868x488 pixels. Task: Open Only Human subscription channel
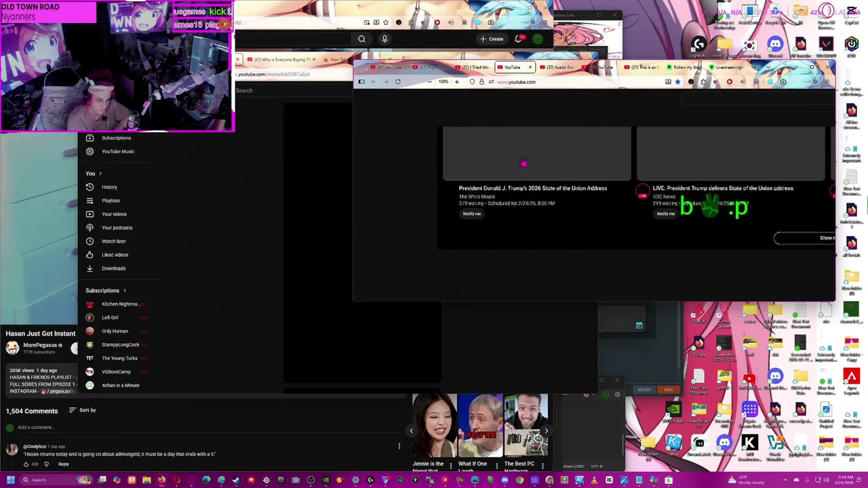click(114, 331)
